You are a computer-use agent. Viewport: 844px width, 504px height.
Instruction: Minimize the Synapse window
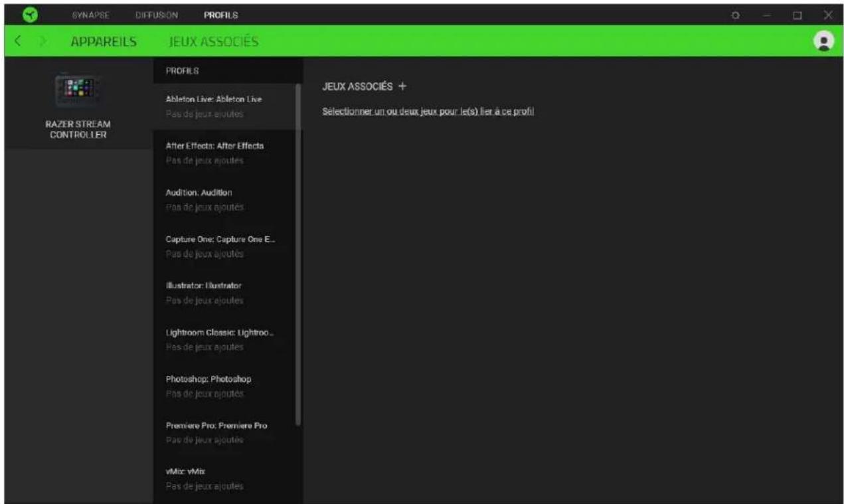pyautogui.click(x=766, y=15)
